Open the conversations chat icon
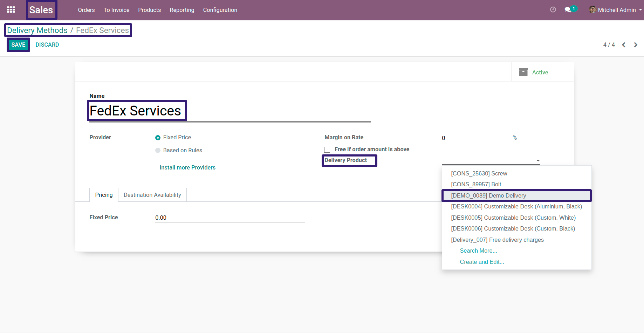 coord(568,10)
